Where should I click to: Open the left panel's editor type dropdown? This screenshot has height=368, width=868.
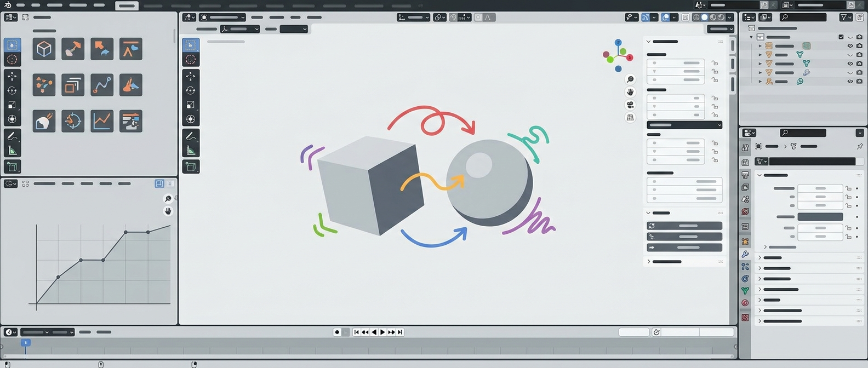[x=10, y=18]
